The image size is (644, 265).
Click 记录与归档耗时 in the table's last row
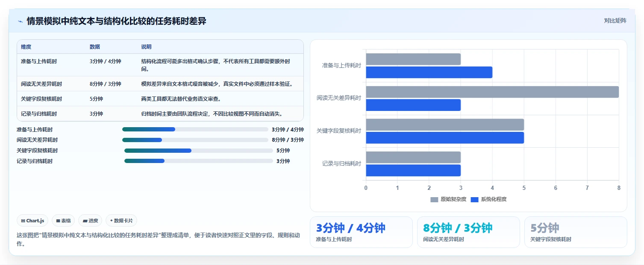[39, 114]
